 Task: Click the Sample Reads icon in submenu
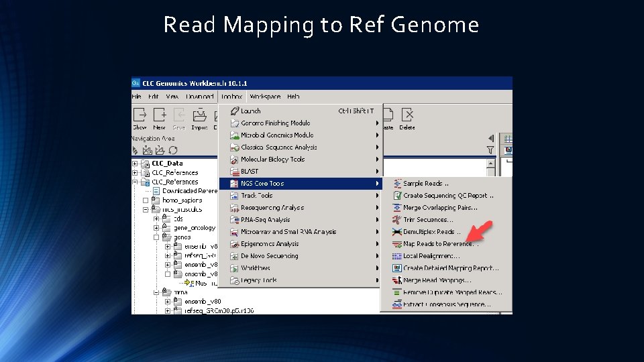click(x=396, y=184)
